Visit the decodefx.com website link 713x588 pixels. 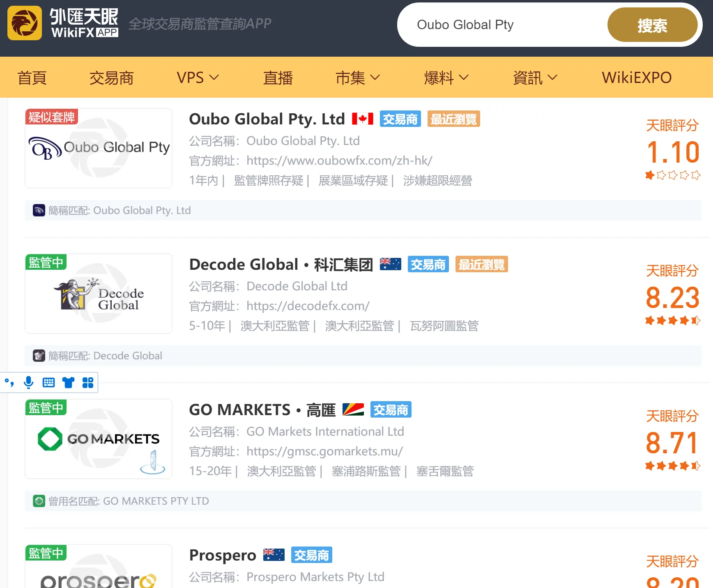coord(308,306)
